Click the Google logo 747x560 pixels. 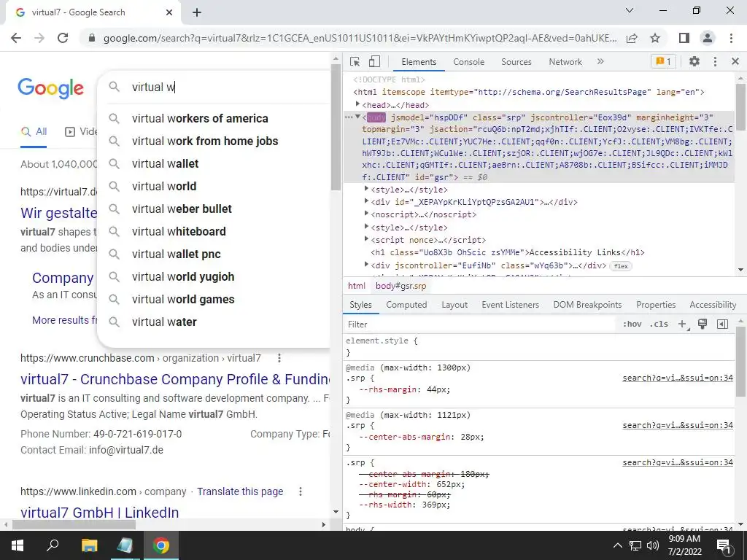50,88
